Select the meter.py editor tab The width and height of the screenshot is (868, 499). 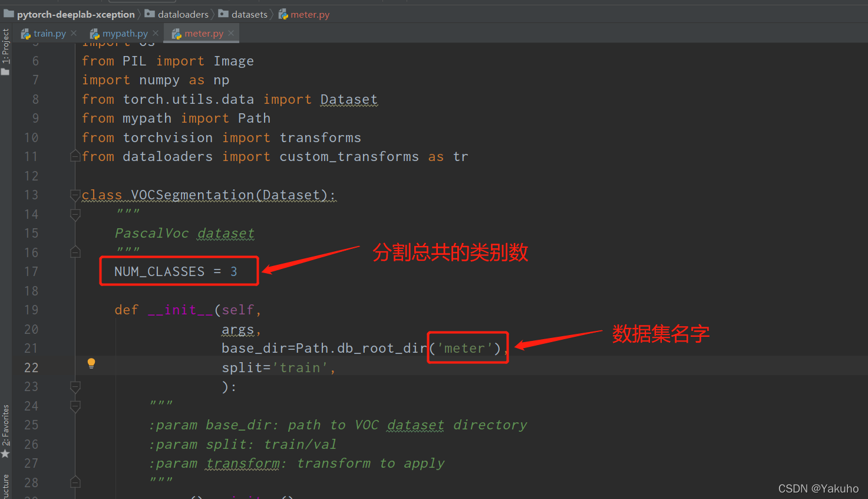[204, 34]
